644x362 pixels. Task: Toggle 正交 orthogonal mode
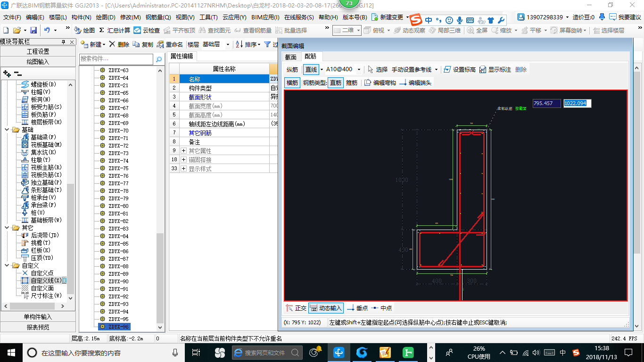(x=296, y=308)
